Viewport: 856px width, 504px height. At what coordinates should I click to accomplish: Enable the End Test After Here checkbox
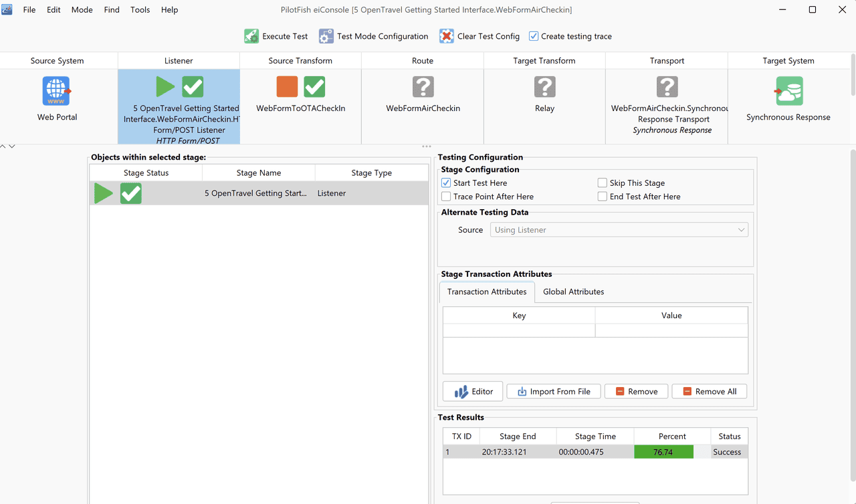click(x=603, y=197)
